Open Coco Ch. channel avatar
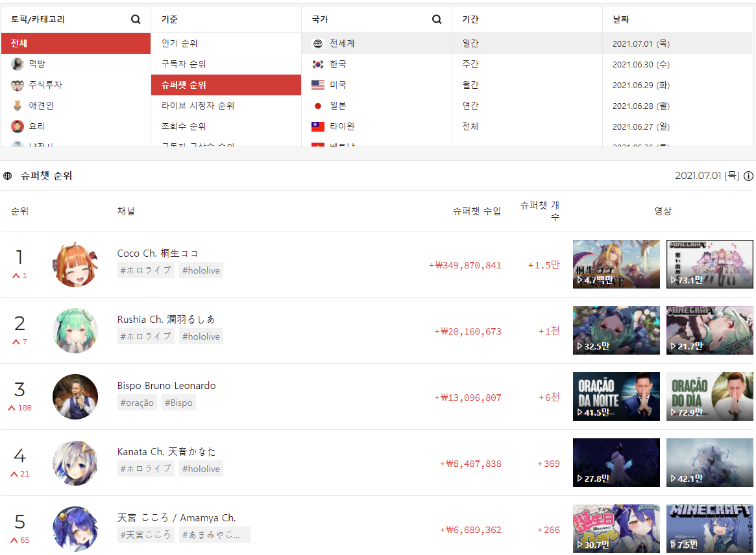Viewport: 756px width, 555px height. (75, 265)
